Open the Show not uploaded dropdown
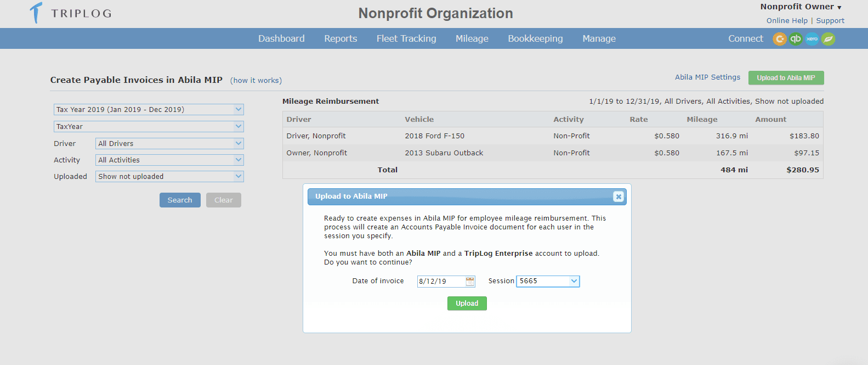The height and width of the screenshot is (365, 868). click(x=169, y=176)
